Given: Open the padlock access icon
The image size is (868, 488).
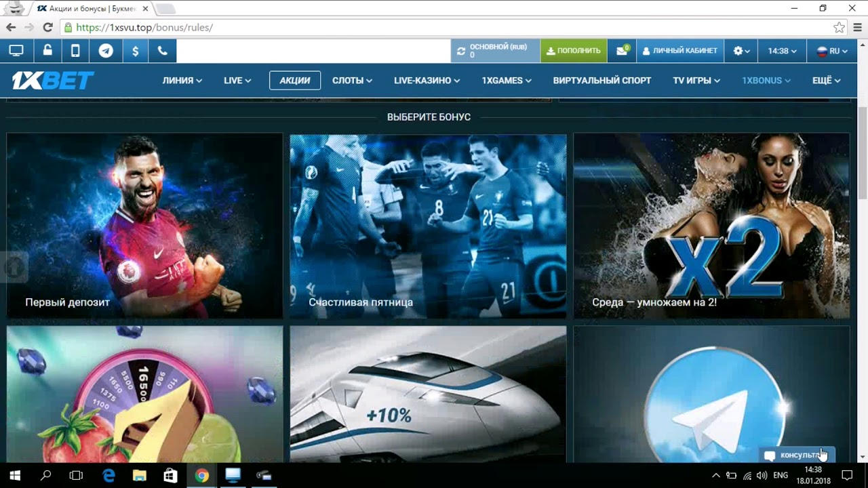Looking at the screenshot, I should 47,51.
